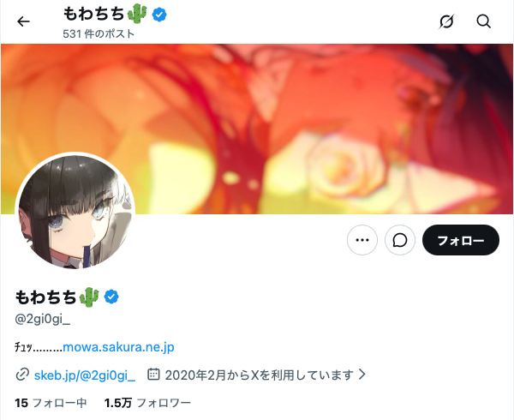The image size is (514, 420).
Task: Click the 531 件のポスト post count
Action: point(99,33)
